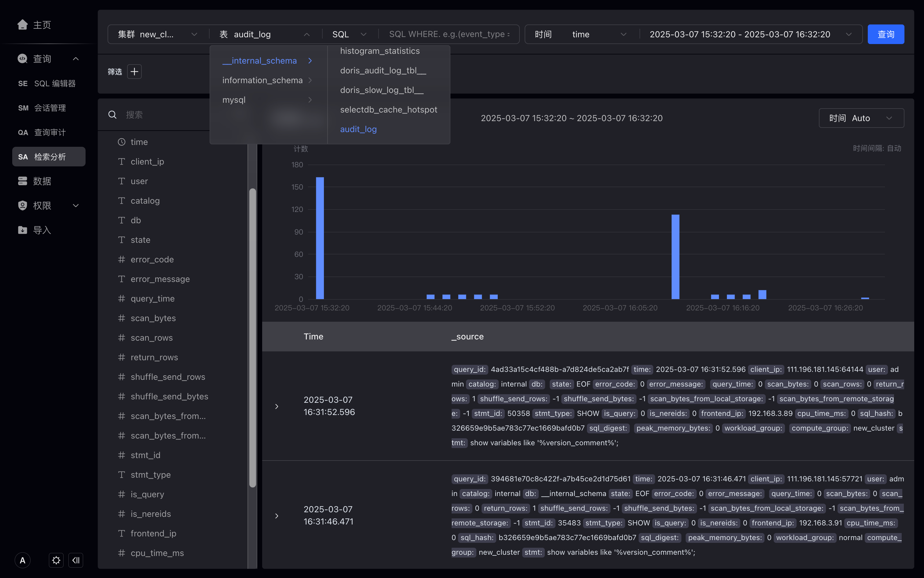
Task: Open 查询审计 query audit page
Action: (x=49, y=132)
